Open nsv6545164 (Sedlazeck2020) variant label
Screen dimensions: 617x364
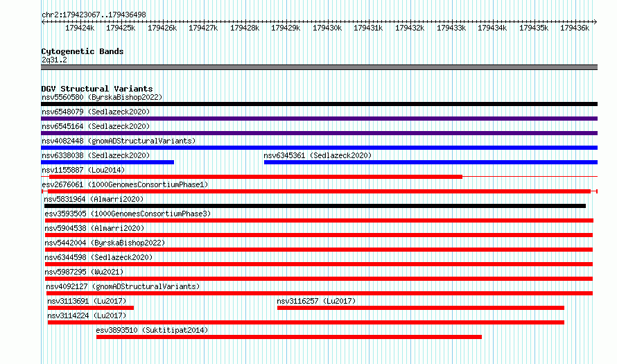(96, 126)
